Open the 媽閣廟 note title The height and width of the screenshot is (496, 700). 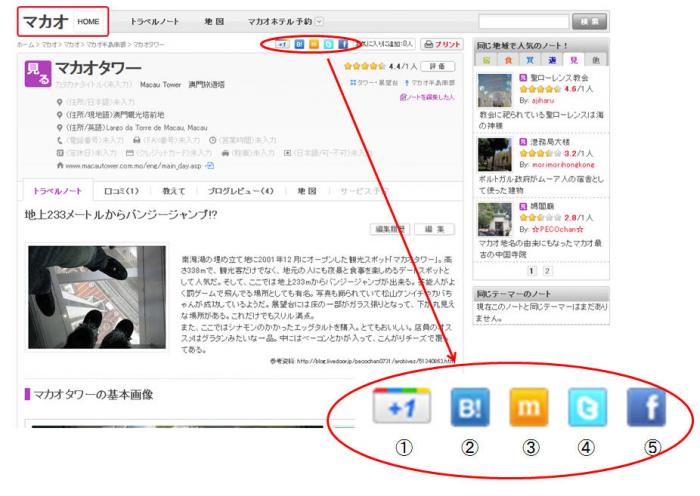click(x=542, y=206)
